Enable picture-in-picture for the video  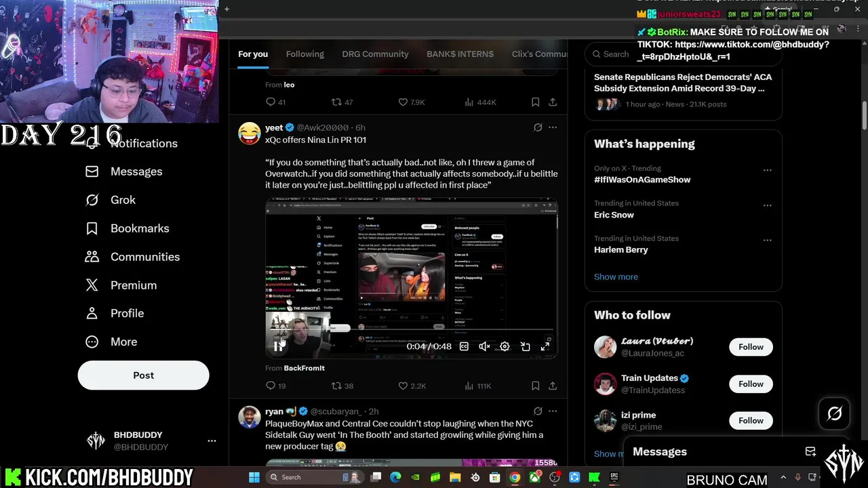click(525, 346)
